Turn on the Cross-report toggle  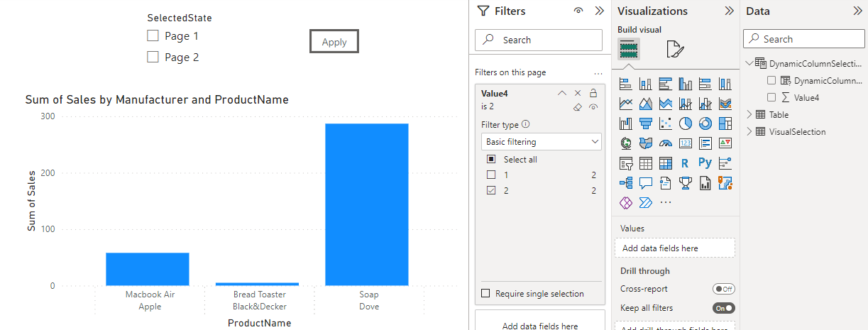click(723, 289)
